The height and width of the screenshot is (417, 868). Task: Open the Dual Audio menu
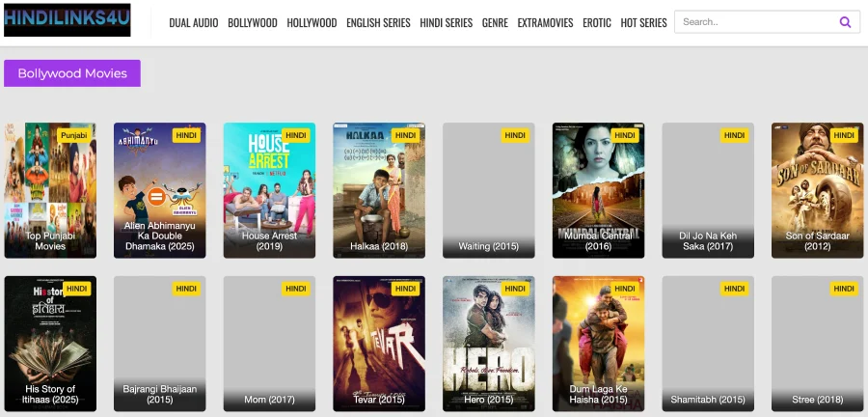point(194,23)
